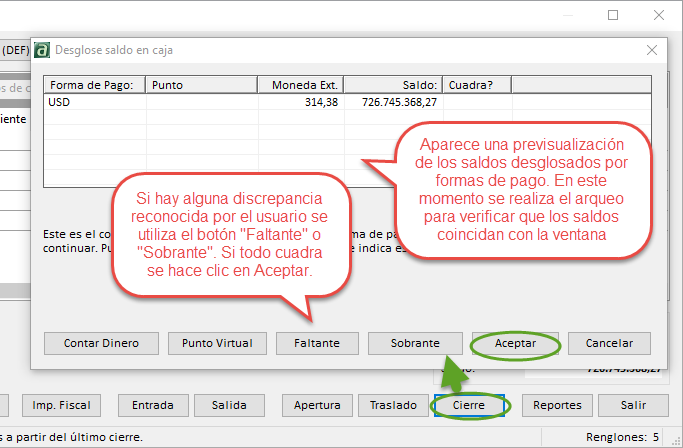
Task: Start the cash closing with Cierre
Action: [470, 405]
